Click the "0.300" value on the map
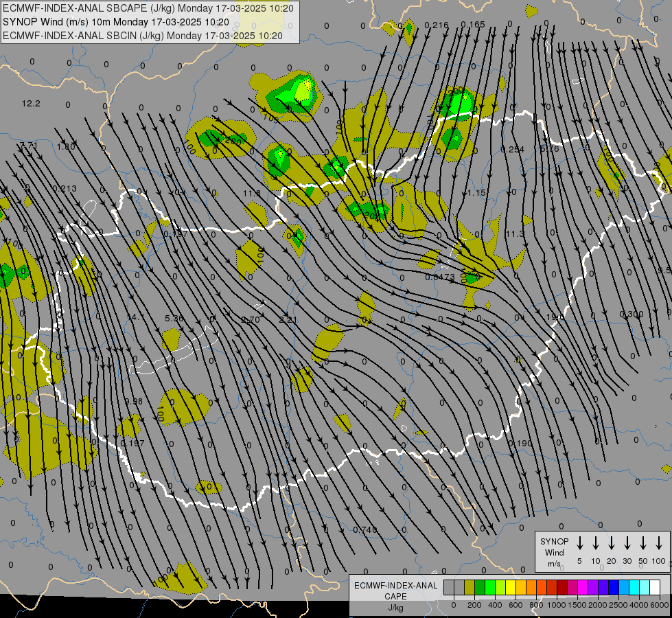This screenshot has width=672, height=618. (632, 314)
